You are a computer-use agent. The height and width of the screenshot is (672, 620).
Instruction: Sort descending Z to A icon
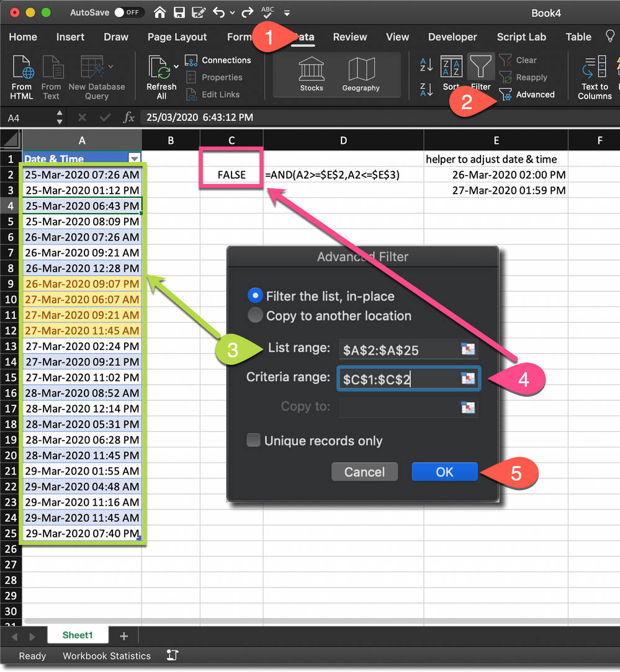pyautogui.click(x=426, y=89)
